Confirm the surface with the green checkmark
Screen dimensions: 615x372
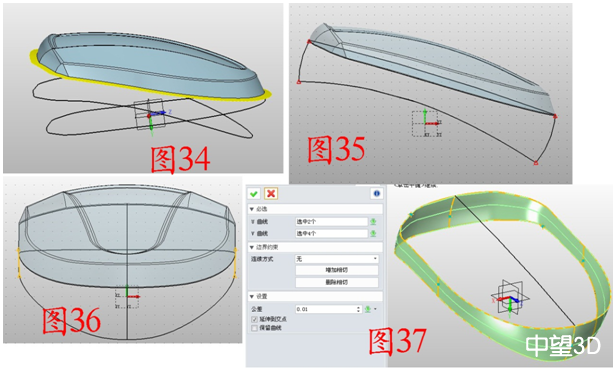click(254, 194)
